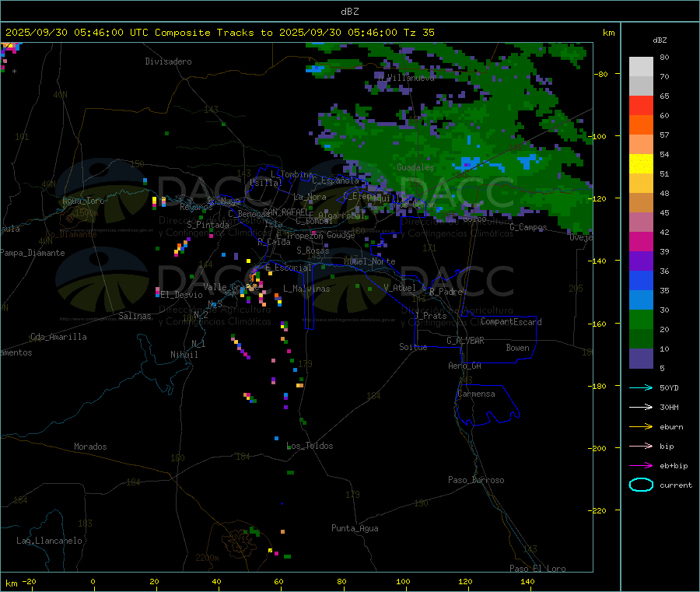Click the 'A_Villanueva' map label
Image resolution: width=700 pixels, height=592 pixels.
[x=406, y=78]
